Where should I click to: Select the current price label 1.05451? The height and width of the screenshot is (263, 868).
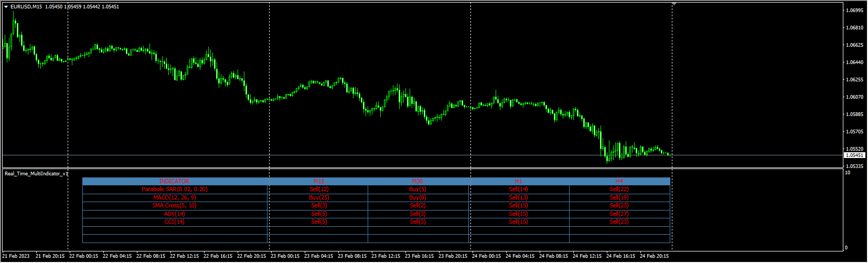[x=854, y=155]
